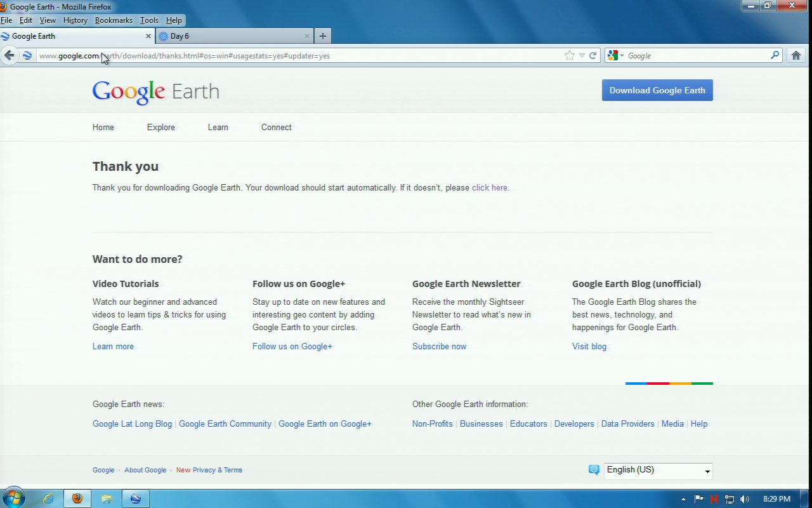Screen dimensions: 812x508
Task: Mute via taskbar volume speaker icon
Action: coord(744,499)
